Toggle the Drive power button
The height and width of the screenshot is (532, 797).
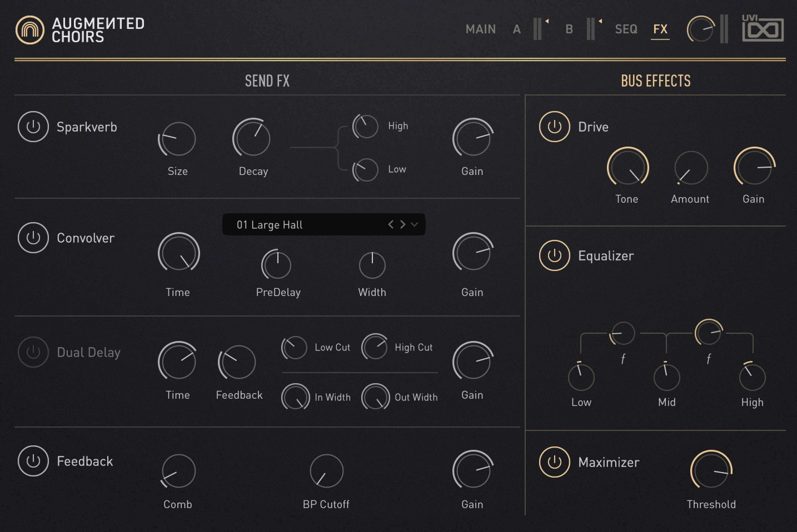(x=554, y=127)
